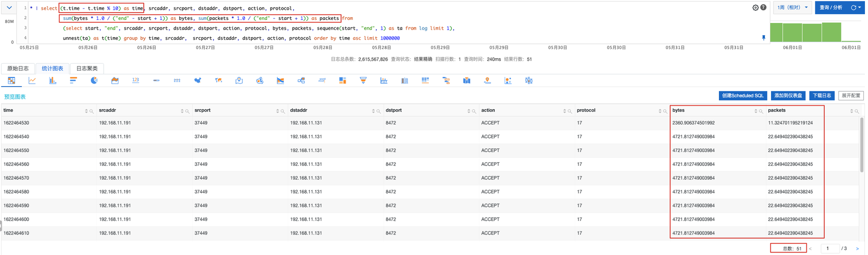The height and width of the screenshot is (255, 868).
Task: Select the world map chart icon
Action: 219,81
